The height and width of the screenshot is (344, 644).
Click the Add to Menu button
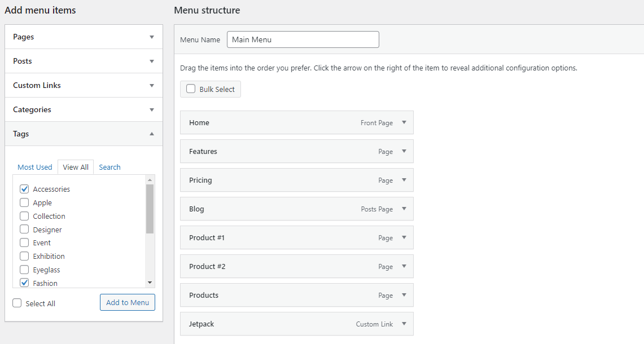click(x=127, y=302)
